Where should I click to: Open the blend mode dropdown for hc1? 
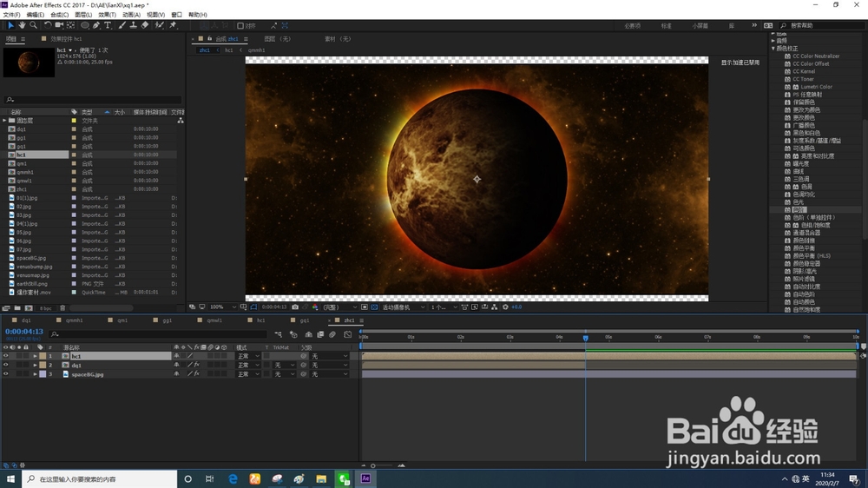pos(248,356)
